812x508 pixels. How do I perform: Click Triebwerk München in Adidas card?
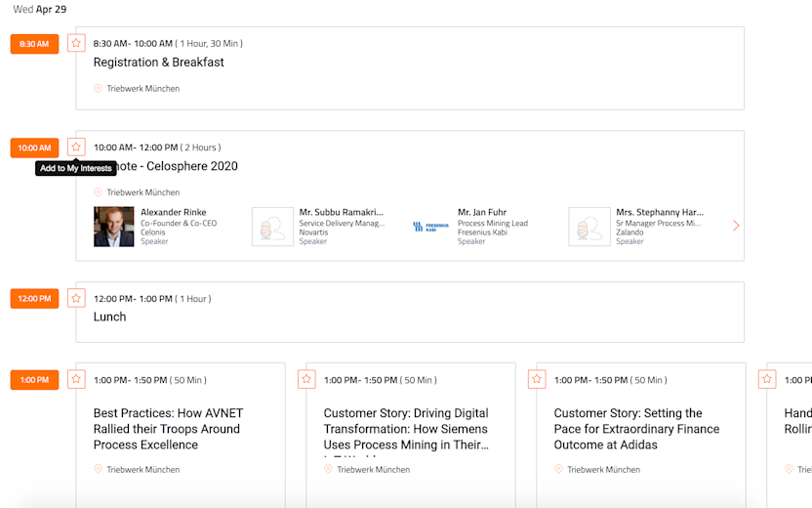604,469
